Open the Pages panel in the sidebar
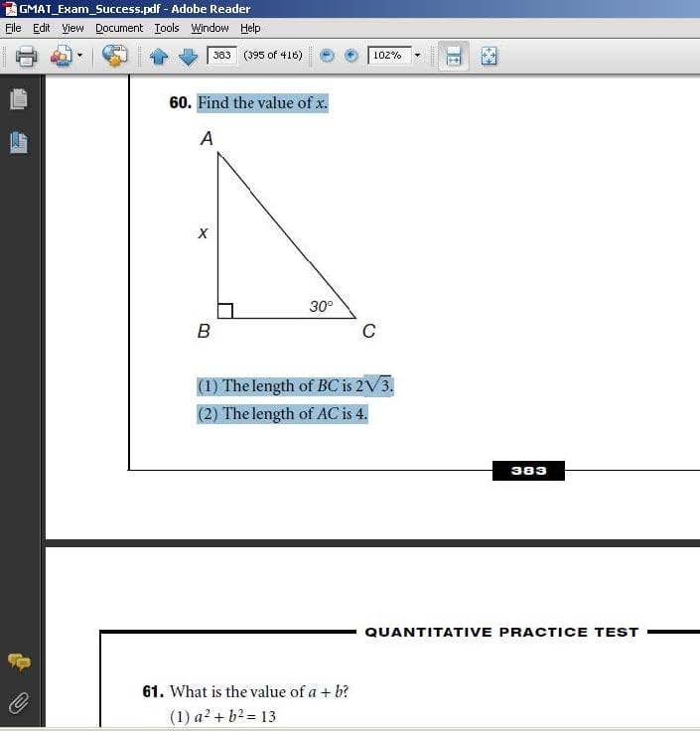 19,99
